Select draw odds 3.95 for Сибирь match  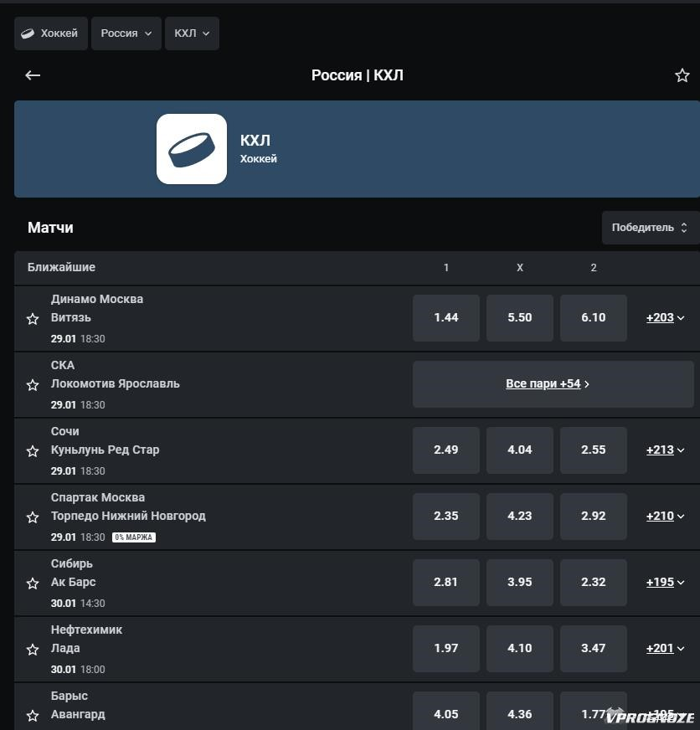pos(520,583)
